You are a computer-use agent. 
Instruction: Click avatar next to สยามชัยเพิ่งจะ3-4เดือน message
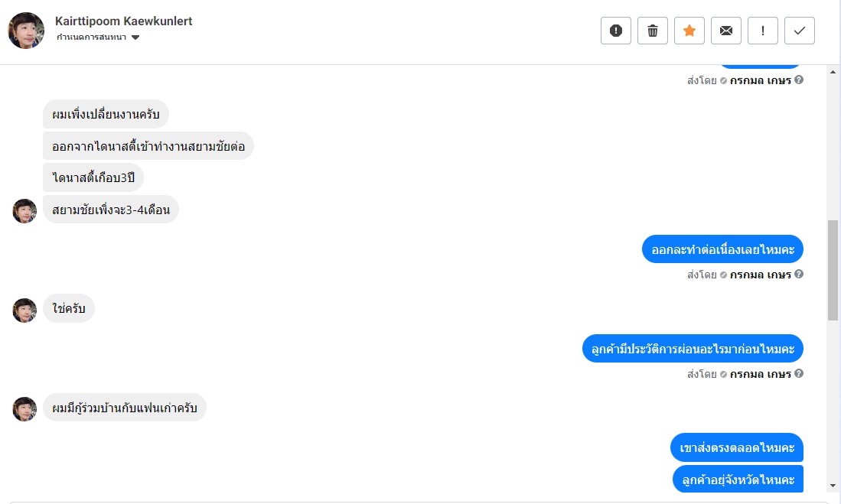coord(24,211)
